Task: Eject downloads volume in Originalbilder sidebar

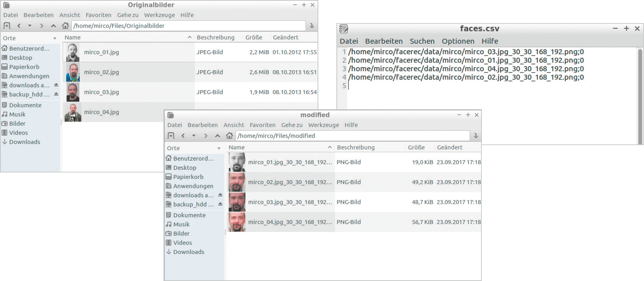Action: tap(56, 85)
